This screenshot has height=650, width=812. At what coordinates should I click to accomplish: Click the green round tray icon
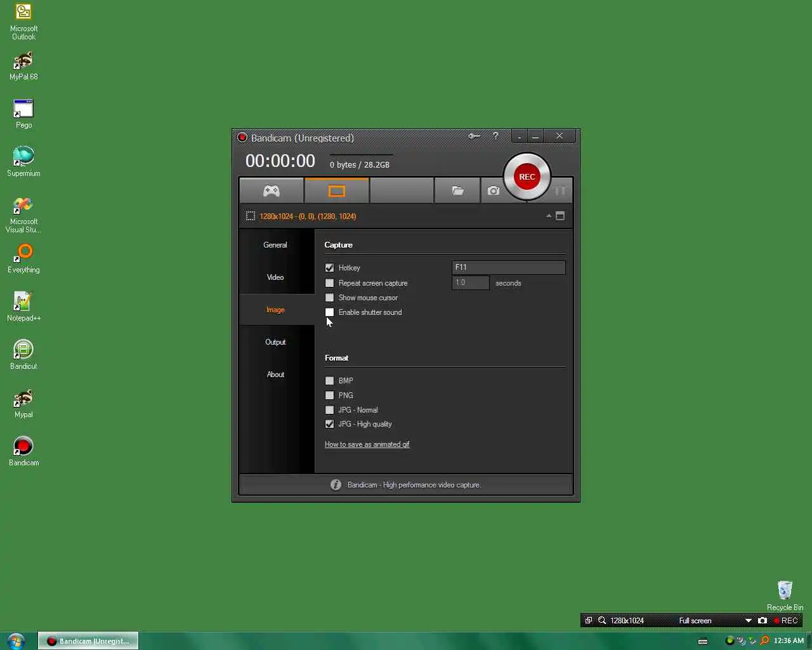(730, 640)
